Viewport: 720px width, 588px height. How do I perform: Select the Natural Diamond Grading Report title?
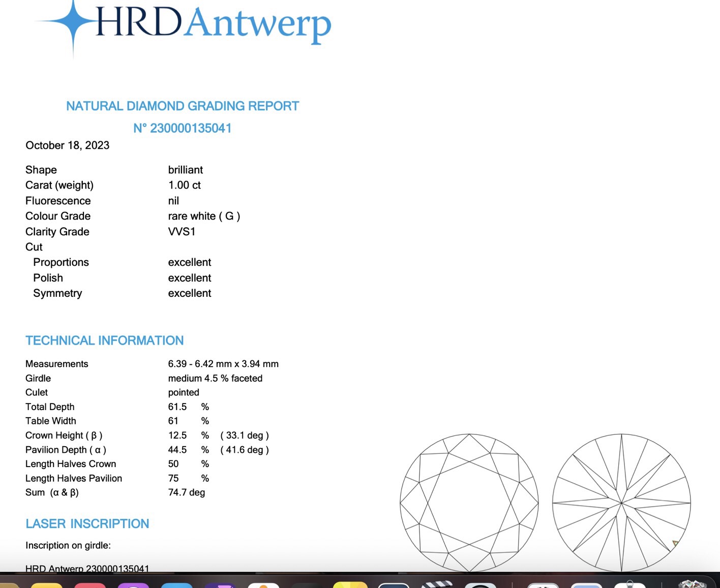(x=183, y=106)
